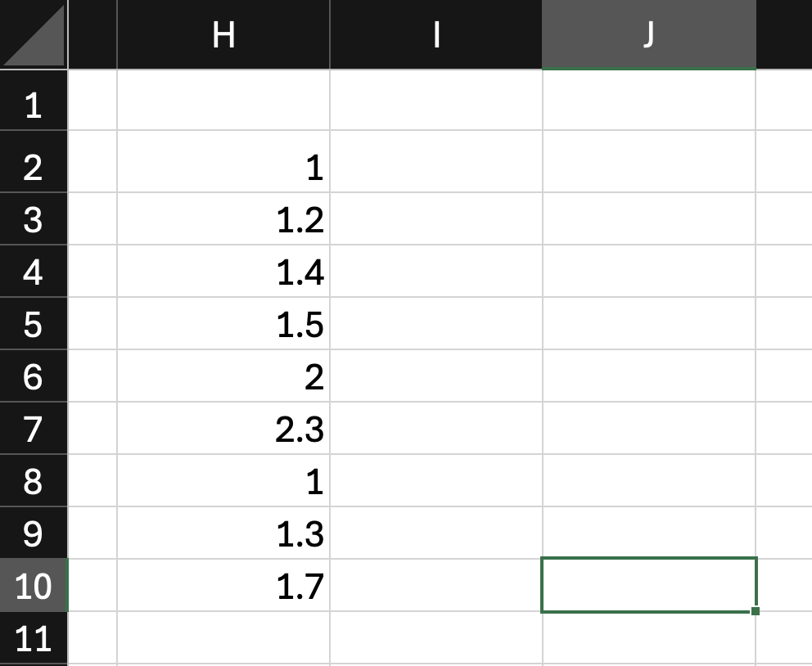This screenshot has width=812, height=666.
Task: Select column J header
Action: [649, 34]
